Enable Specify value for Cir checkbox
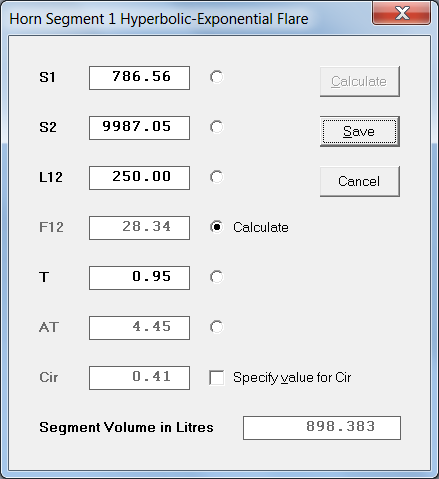 tap(217, 378)
